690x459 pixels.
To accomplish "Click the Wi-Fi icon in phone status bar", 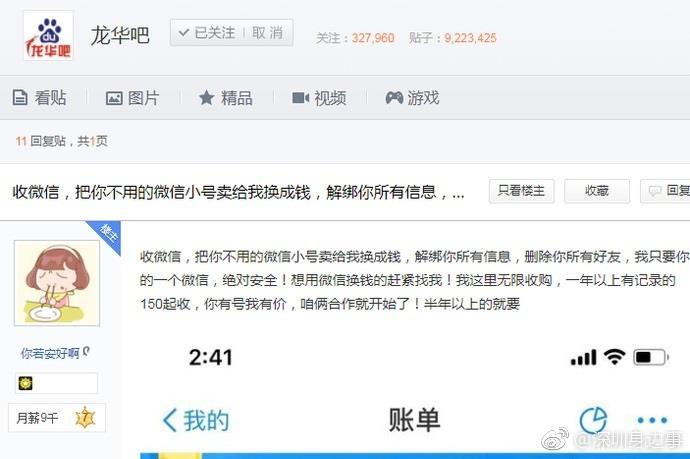I will (x=614, y=357).
